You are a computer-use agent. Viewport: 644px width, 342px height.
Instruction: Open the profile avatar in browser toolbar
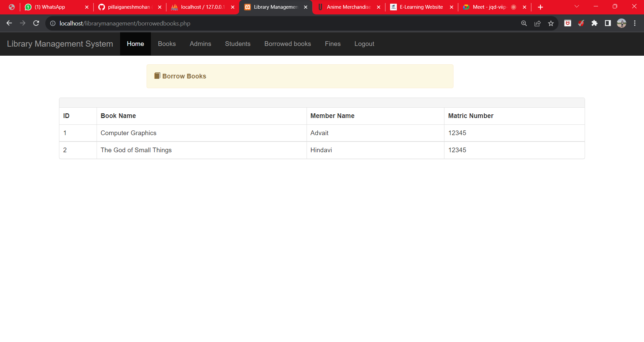622,23
